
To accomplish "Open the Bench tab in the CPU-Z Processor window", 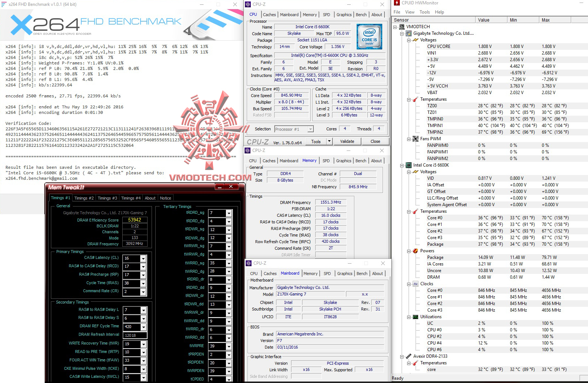I will (x=361, y=15).
